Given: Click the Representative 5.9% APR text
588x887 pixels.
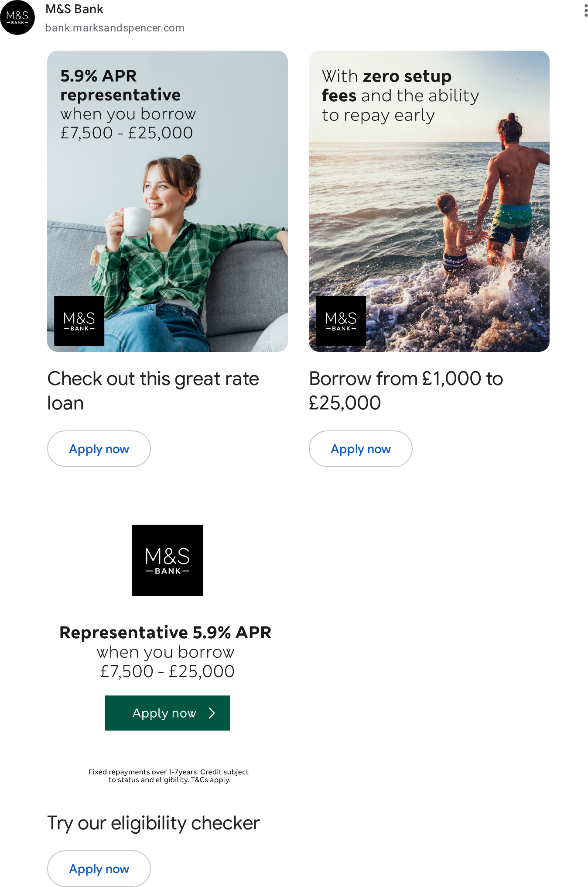Looking at the screenshot, I should point(165,632).
